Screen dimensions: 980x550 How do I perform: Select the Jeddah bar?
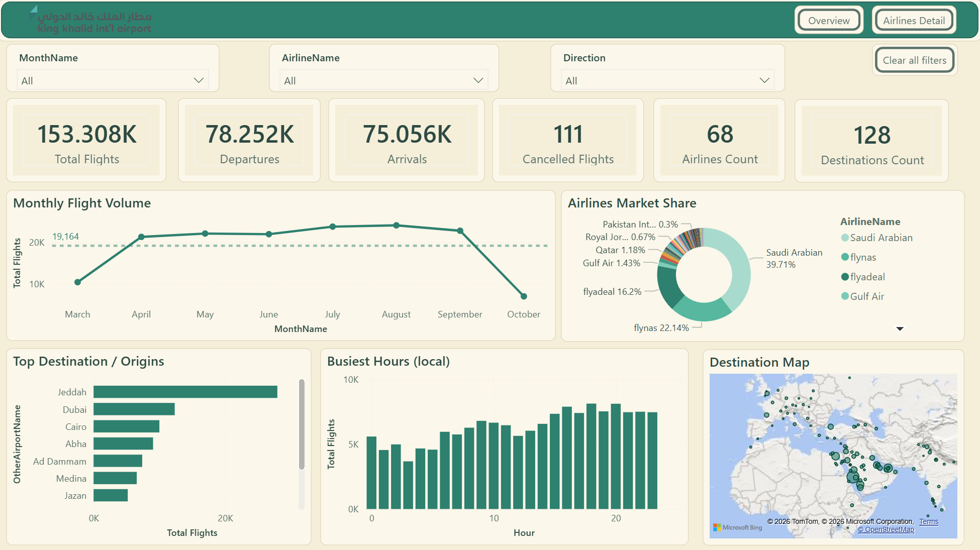tap(185, 392)
